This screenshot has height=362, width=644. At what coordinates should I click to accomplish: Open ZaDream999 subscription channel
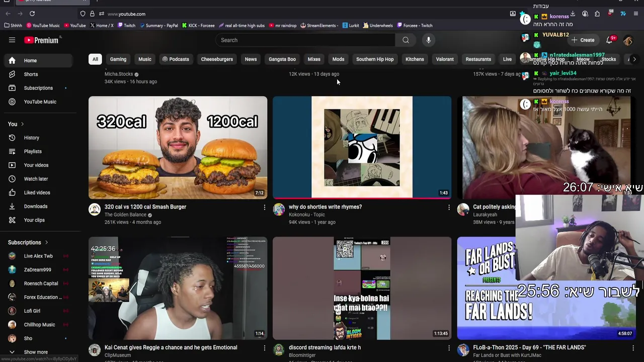(38, 269)
